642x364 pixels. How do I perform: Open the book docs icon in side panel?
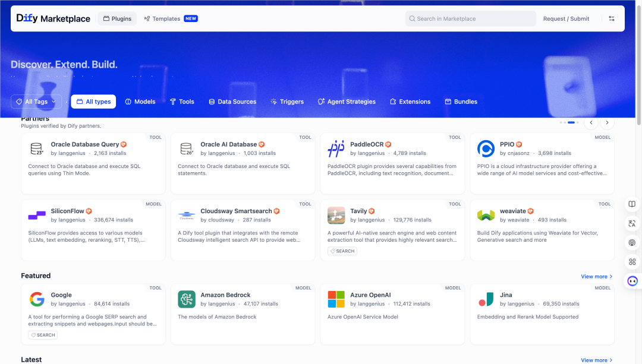click(632, 204)
